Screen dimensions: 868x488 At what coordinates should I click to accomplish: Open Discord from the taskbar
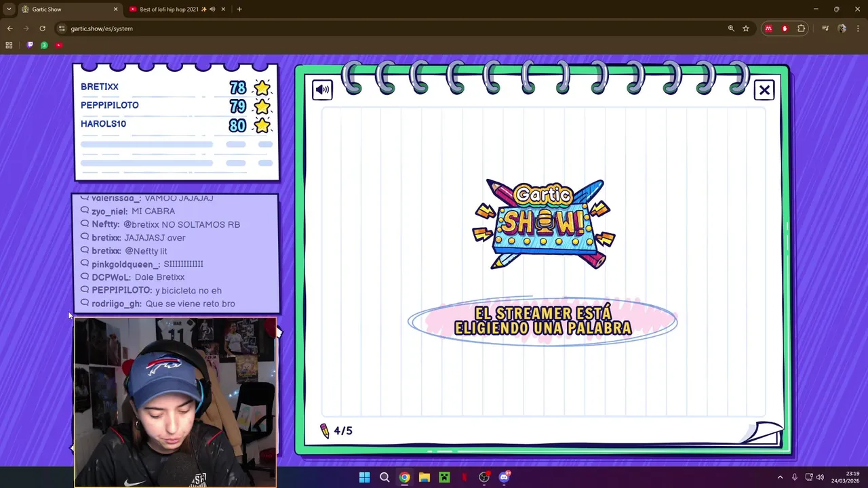505,477
